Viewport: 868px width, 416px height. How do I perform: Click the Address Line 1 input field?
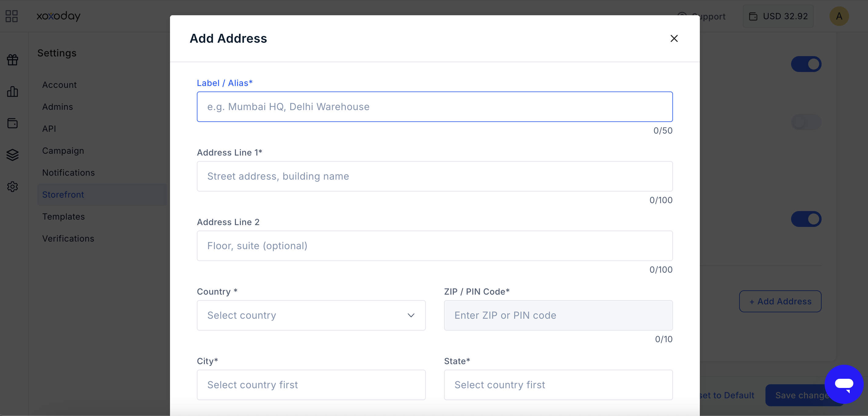[x=435, y=177]
